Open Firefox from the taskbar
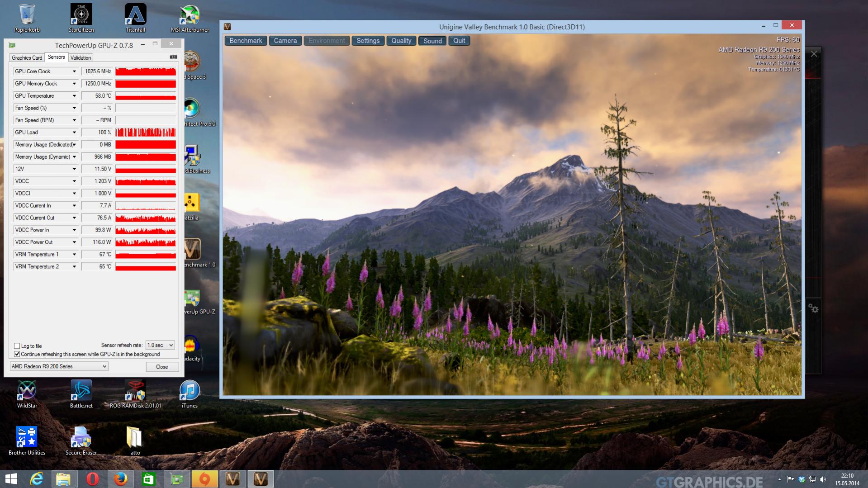868x488 pixels. click(x=120, y=479)
